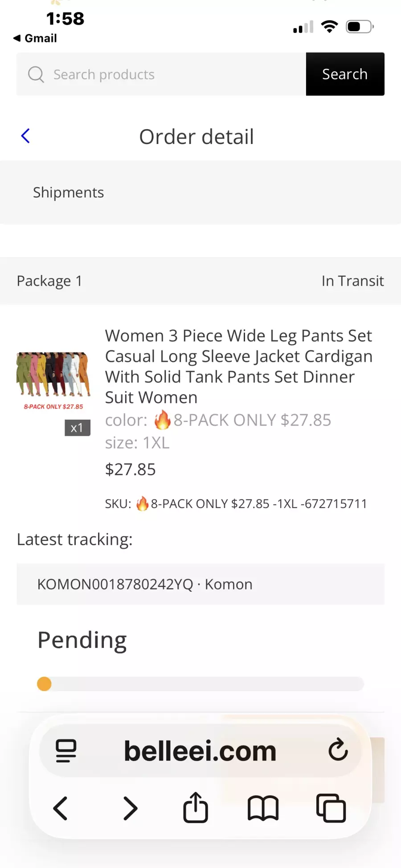Go back in Safari browser history
The height and width of the screenshot is (868, 401).
pyautogui.click(x=61, y=808)
